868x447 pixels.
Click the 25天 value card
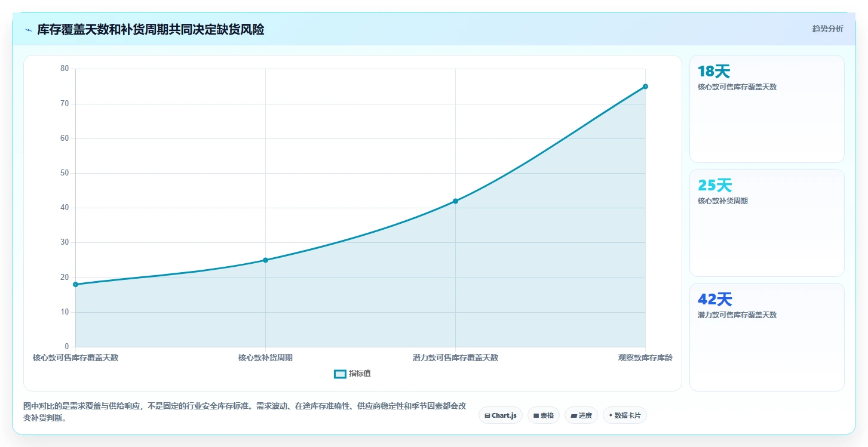click(x=767, y=223)
